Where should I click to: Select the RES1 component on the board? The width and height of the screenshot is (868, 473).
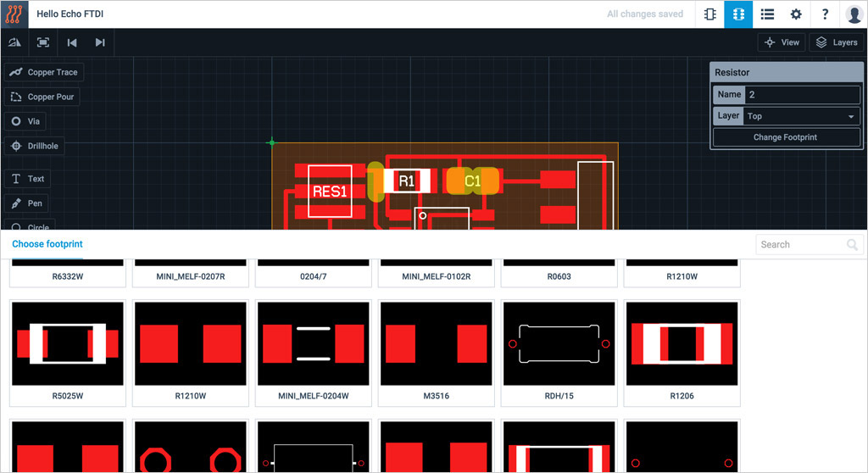point(330,191)
